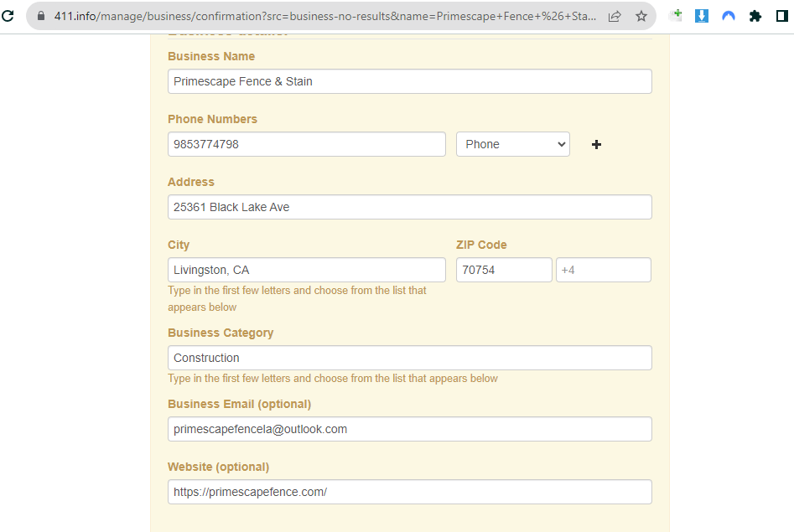The width and height of the screenshot is (794, 532).
Task: Click the blue download arrow extension icon
Action: pyautogui.click(x=702, y=16)
